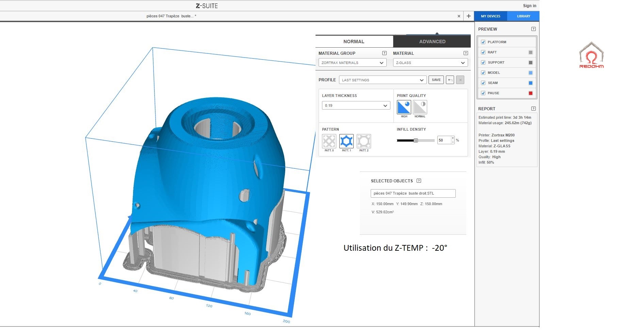Choose infill pattern Patt. 0

pos(329,141)
